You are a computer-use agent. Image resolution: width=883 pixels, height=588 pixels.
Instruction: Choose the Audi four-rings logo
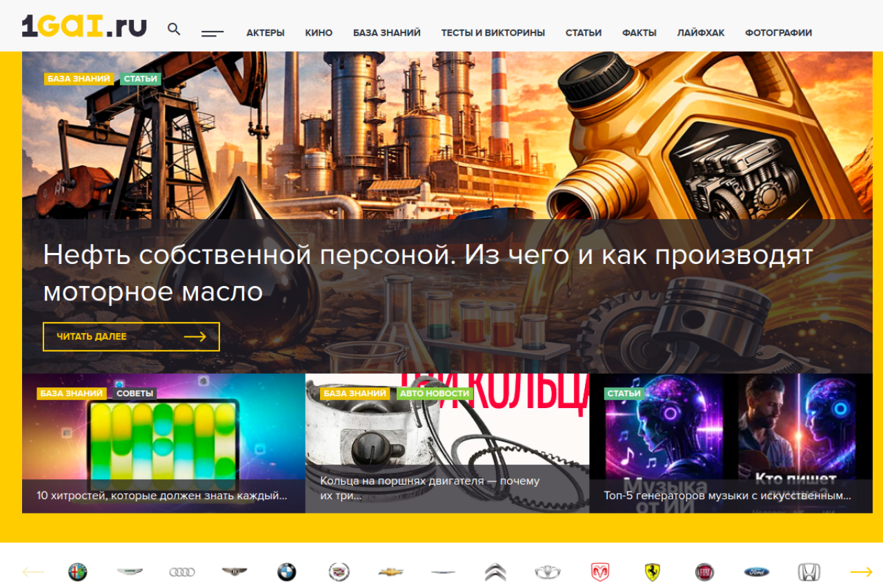[182, 572]
